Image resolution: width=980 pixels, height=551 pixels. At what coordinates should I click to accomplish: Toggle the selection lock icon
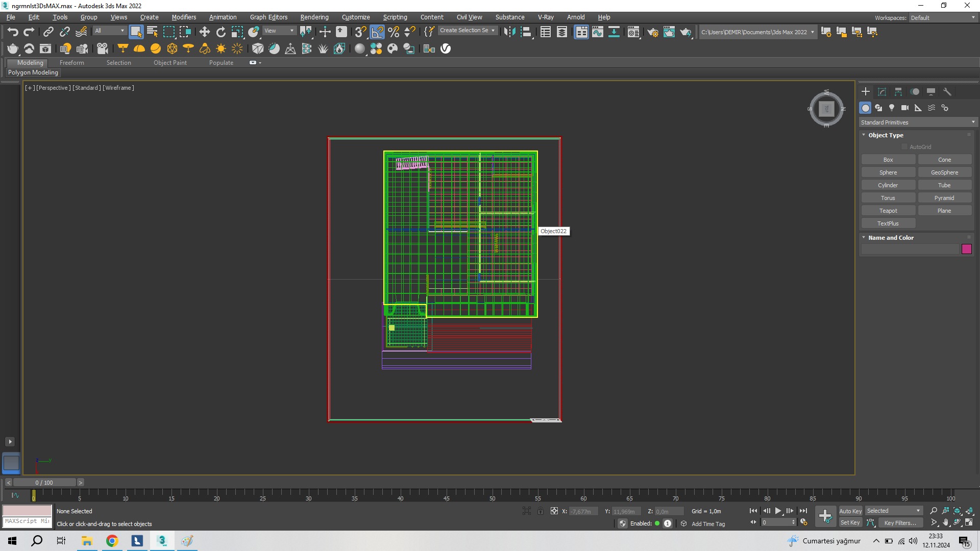541,511
